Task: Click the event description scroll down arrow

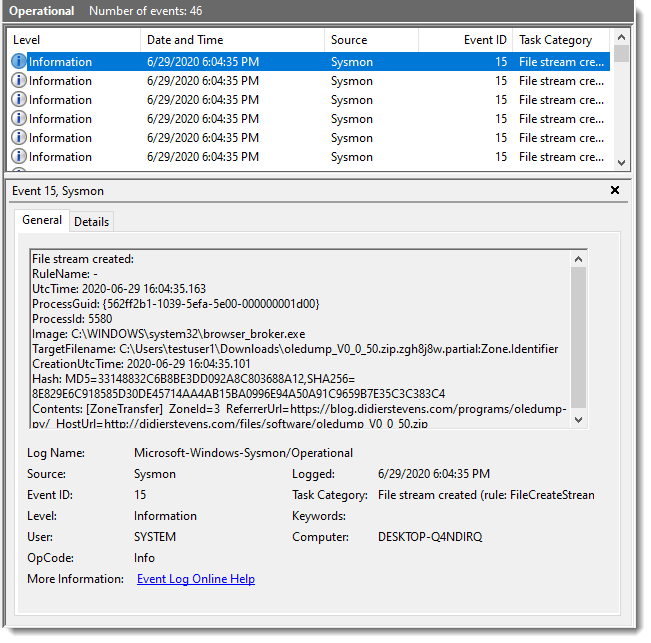Action: coord(578,420)
